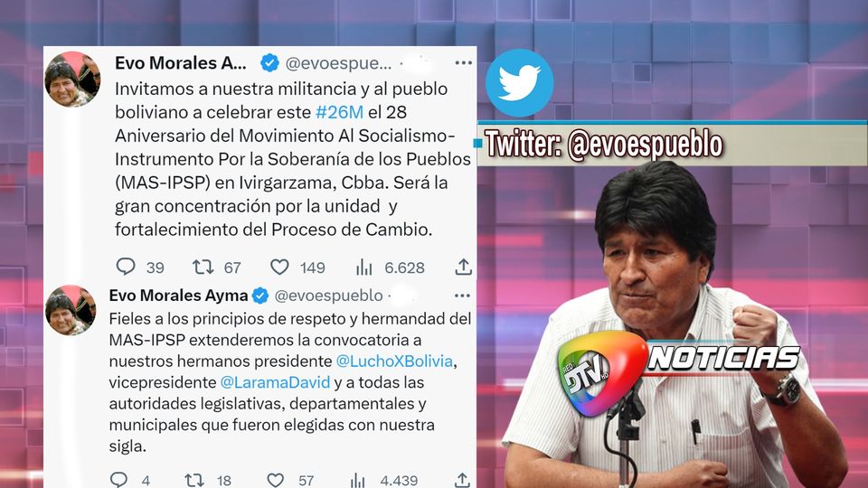Reply to the second tweet with 4 replies

[118, 479]
